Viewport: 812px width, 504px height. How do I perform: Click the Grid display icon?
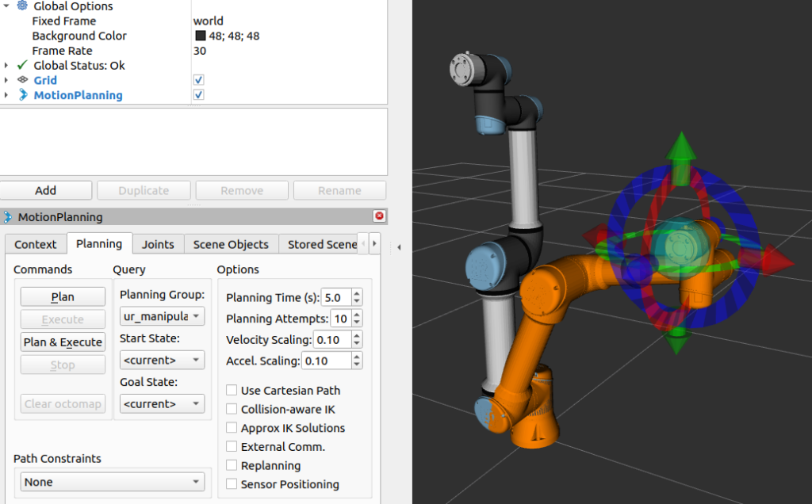tap(22, 80)
